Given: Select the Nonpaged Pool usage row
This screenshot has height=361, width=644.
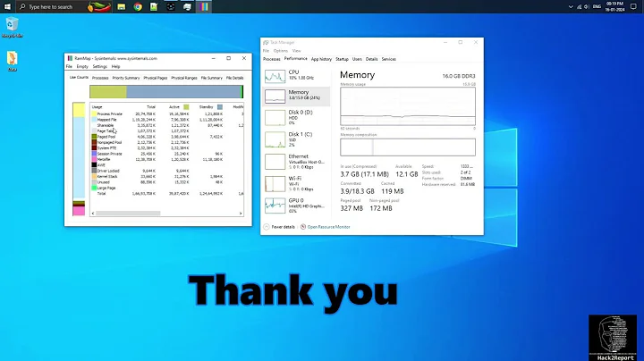Looking at the screenshot, I should (x=167, y=142).
